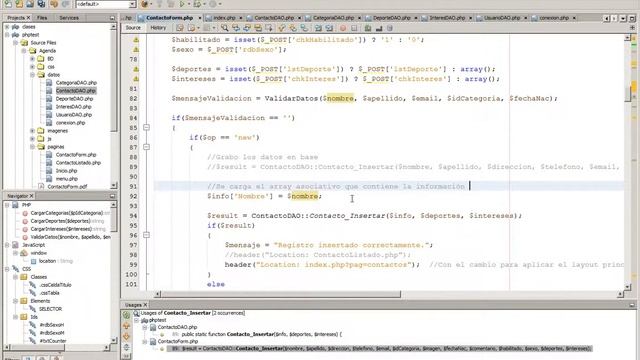640x360 pixels.
Task: Toggle code fold at line 87
Action: point(146,147)
